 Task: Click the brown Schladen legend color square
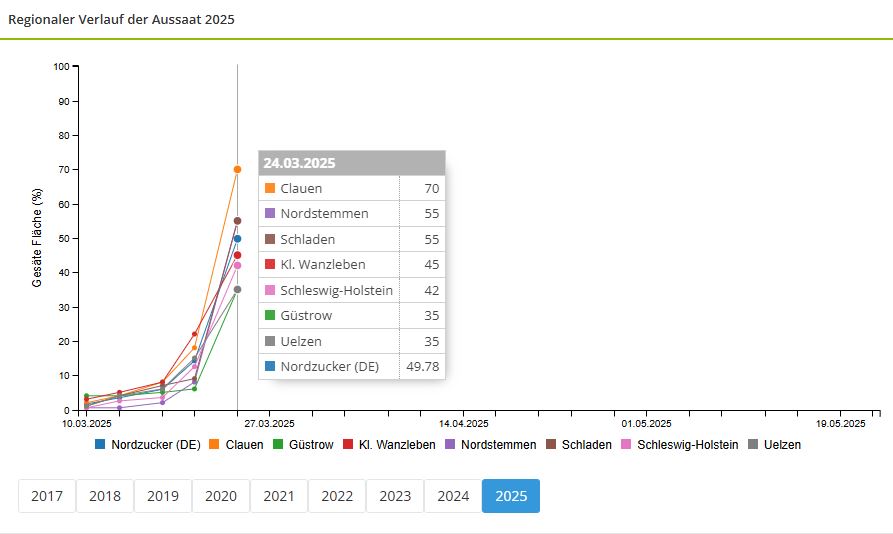tap(551, 444)
